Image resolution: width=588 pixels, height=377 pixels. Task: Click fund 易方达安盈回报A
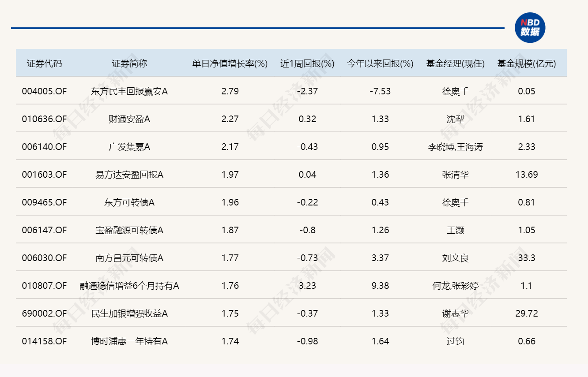129,175
